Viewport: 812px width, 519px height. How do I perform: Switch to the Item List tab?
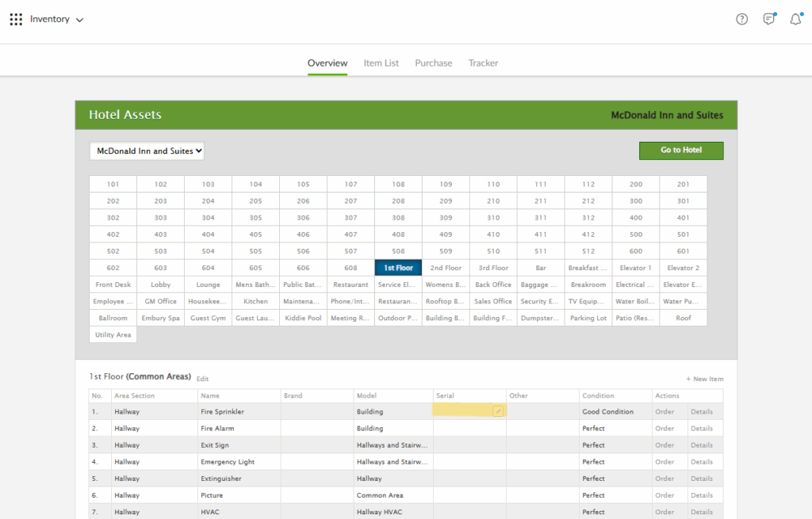point(381,63)
